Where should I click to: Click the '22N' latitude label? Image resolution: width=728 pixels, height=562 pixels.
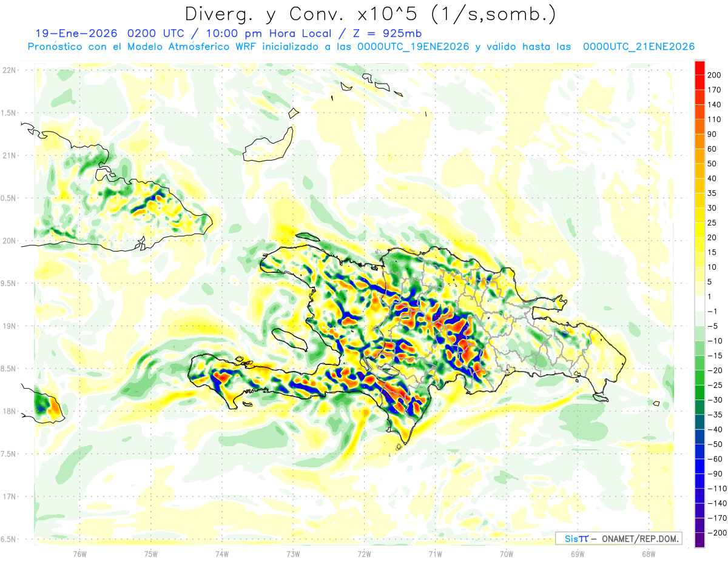point(9,70)
